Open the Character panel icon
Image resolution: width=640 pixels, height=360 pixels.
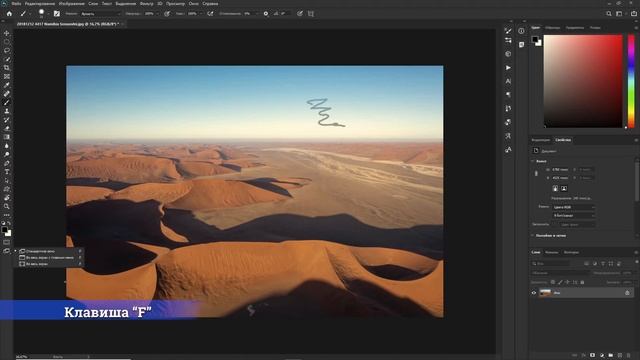(x=508, y=81)
